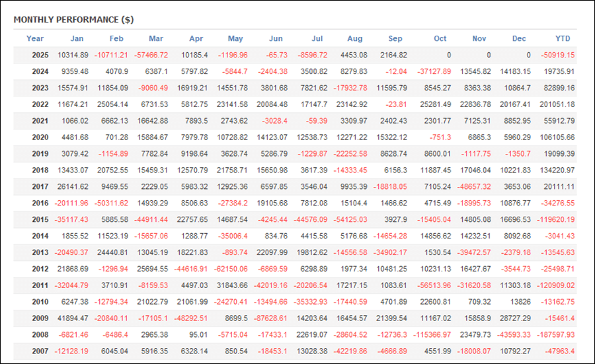Click the Monthly Performance ($) heading
The width and height of the screenshot is (595, 364).
coord(73,20)
